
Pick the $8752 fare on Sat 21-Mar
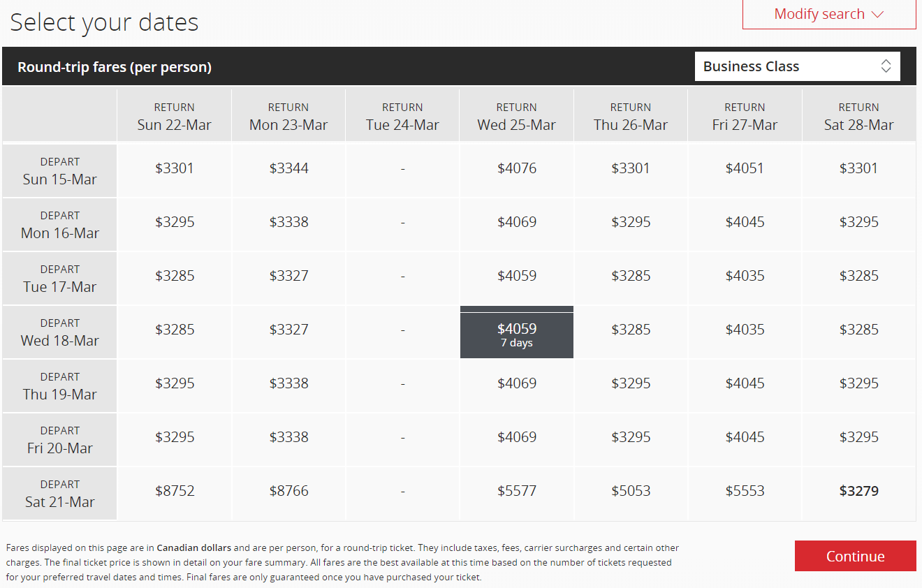pos(175,491)
